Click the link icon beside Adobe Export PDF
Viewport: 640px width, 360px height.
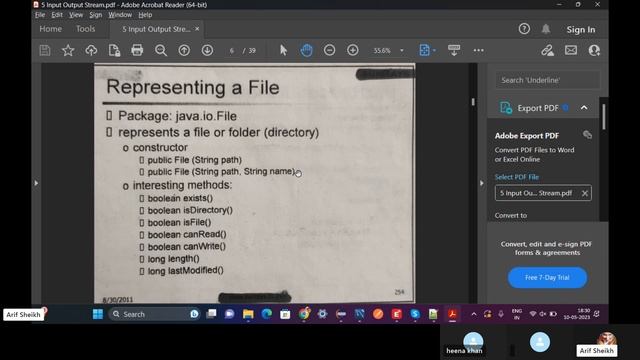click(x=587, y=135)
